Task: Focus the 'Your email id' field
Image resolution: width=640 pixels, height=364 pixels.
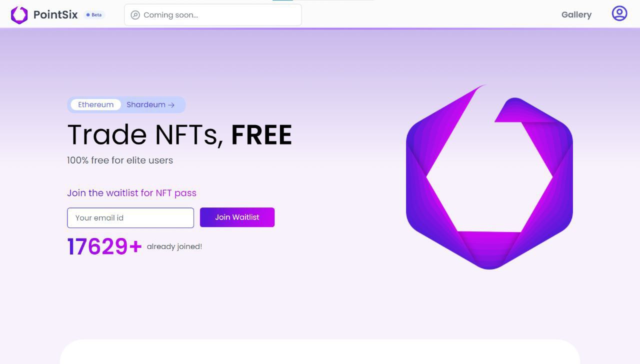Action: (x=130, y=218)
